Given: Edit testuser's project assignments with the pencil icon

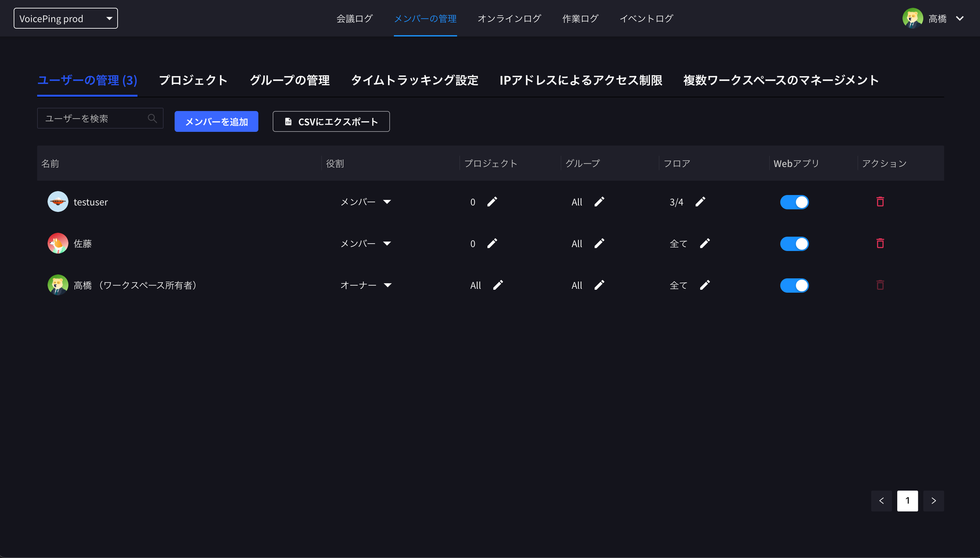Looking at the screenshot, I should [x=491, y=202].
